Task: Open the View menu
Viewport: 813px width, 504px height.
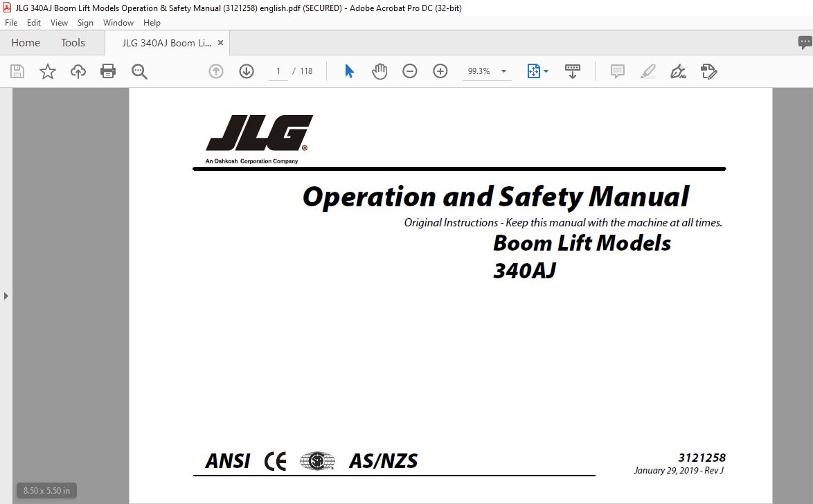Action: pos(59,23)
